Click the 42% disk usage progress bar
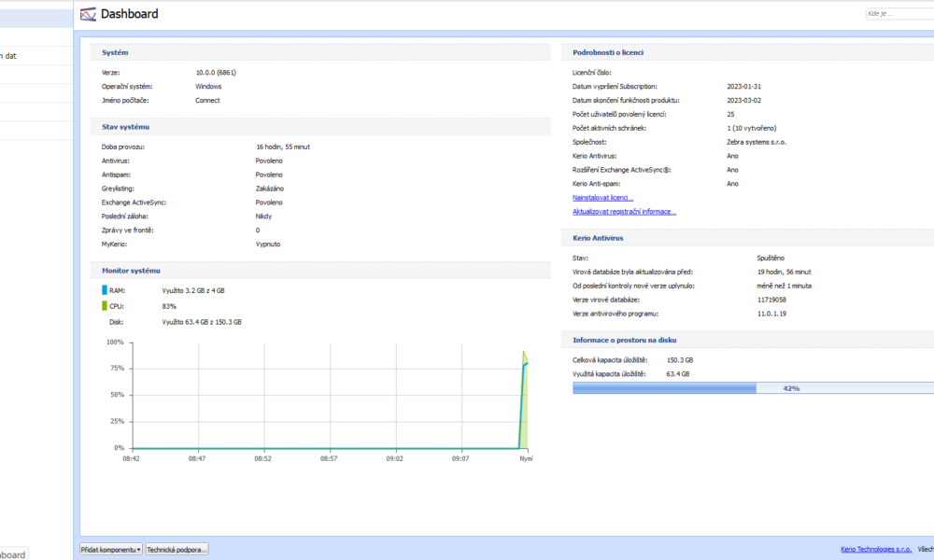The width and height of the screenshot is (934, 560). pos(753,388)
